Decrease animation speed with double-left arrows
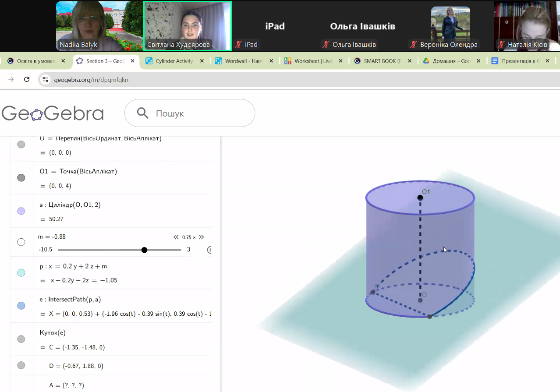Image resolution: width=560 pixels, height=392 pixels. [176, 237]
